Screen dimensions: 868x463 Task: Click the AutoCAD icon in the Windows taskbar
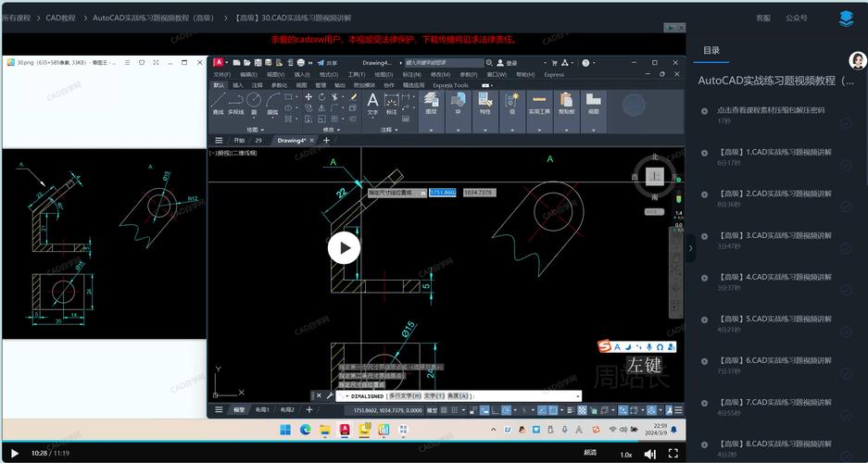click(x=345, y=429)
